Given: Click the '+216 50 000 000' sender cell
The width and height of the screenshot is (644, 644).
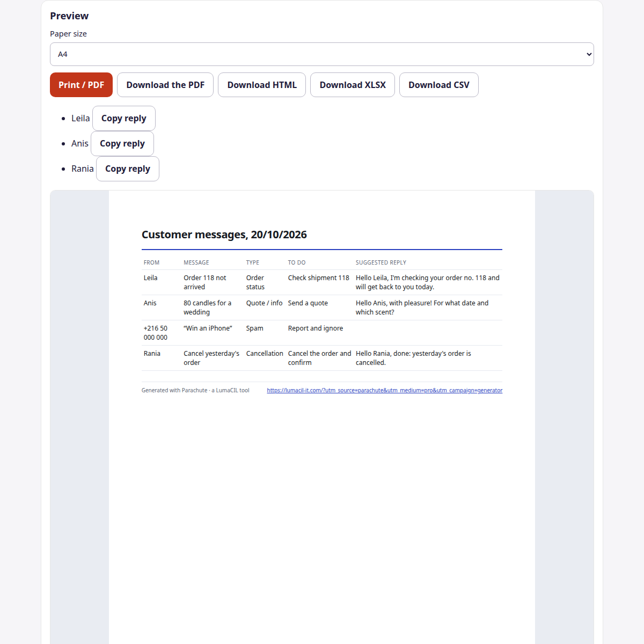Looking at the screenshot, I should tap(156, 333).
